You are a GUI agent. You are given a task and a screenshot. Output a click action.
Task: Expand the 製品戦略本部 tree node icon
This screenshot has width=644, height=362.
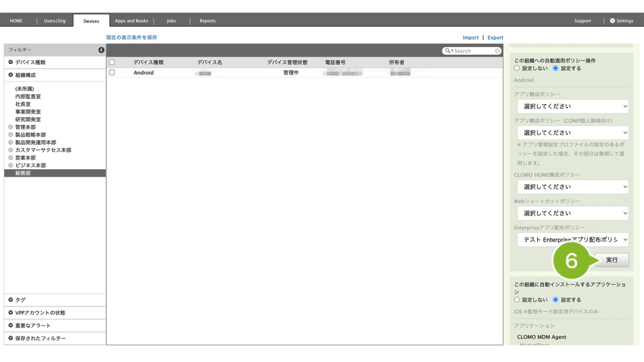(11, 134)
